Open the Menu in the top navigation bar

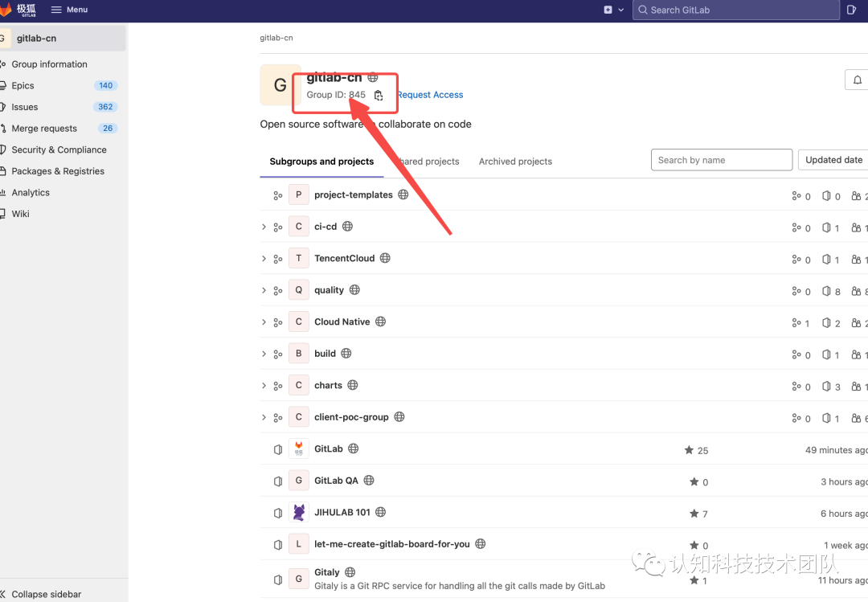(x=69, y=10)
